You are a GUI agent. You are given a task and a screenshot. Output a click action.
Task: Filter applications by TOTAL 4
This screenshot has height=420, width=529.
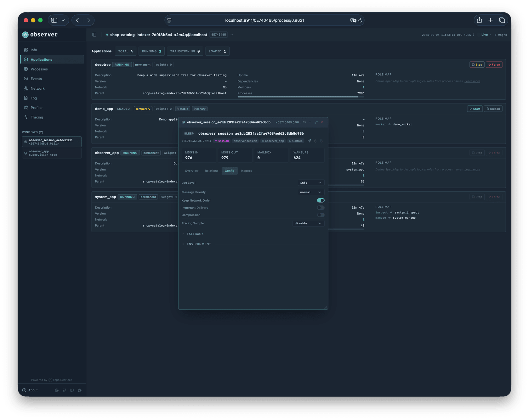125,51
